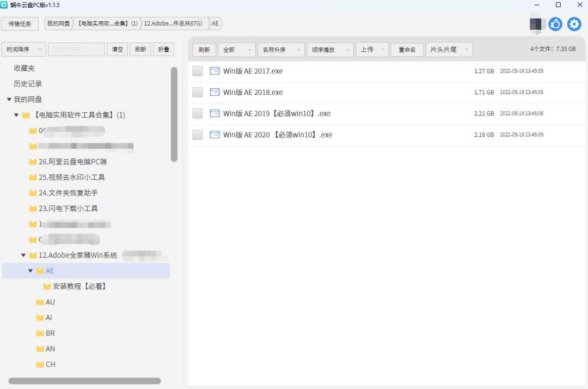This screenshot has width=588, height=389.
Task: Click the folder tree vertical scrollbar
Action: tap(174, 114)
